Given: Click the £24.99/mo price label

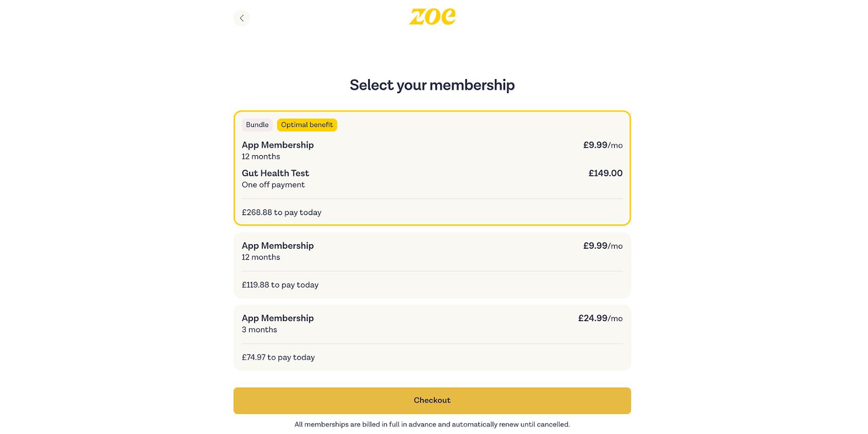Looking at the screenshot, I should 600,318.
